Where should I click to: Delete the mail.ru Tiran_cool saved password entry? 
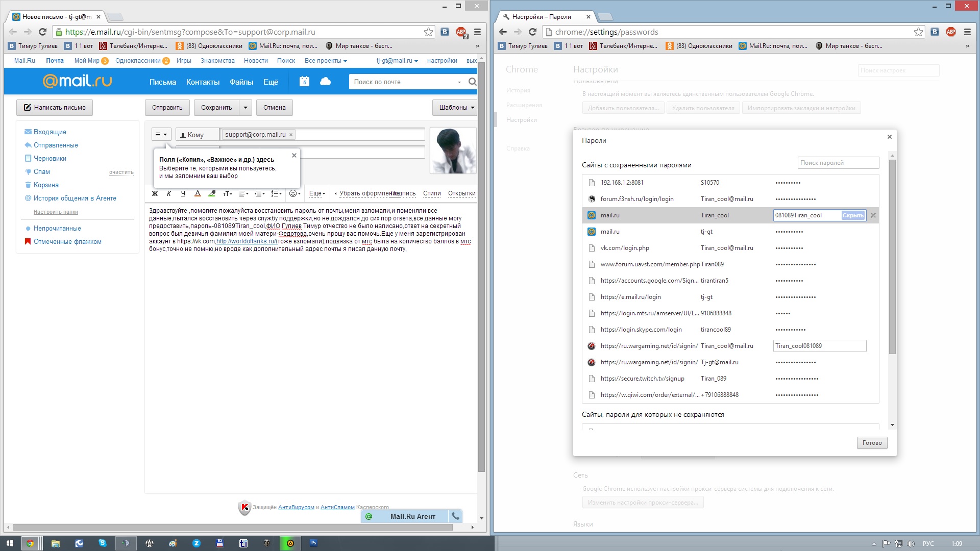coord(873,215)
